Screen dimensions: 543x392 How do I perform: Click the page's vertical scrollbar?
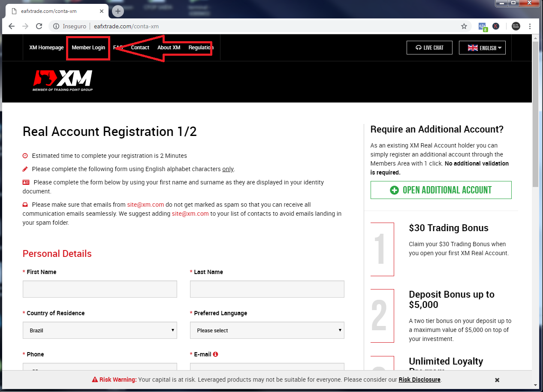pos(535,129)
